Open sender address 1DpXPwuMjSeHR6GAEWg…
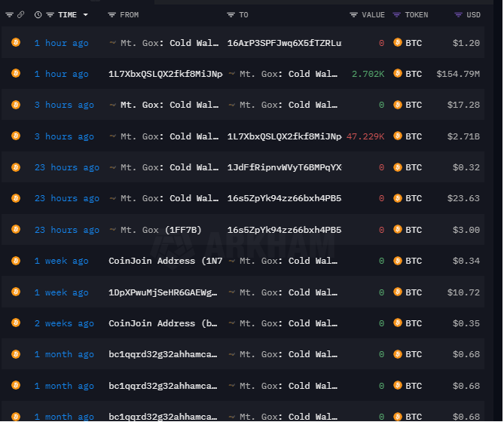504x422 pixels. 163,292
